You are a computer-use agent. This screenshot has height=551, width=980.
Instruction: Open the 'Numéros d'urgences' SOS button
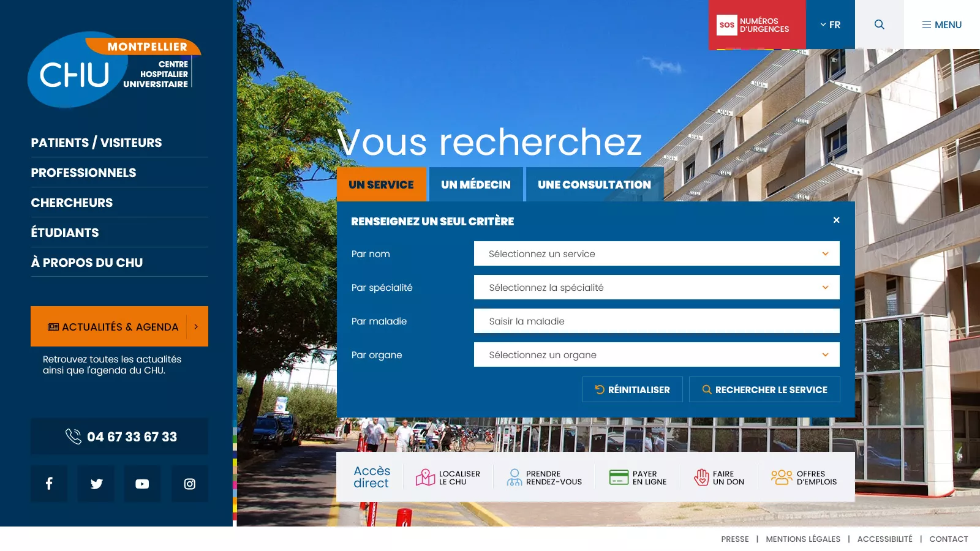(x=756, y=24)
